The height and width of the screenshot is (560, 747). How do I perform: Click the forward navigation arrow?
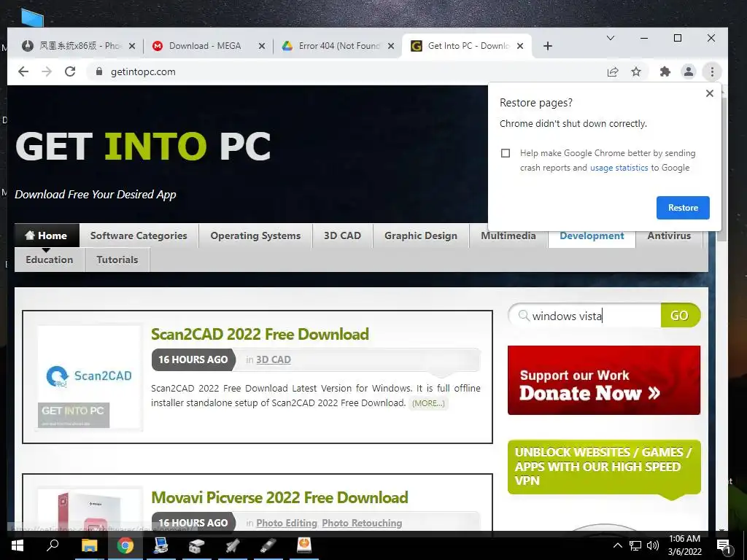(47, 71)
